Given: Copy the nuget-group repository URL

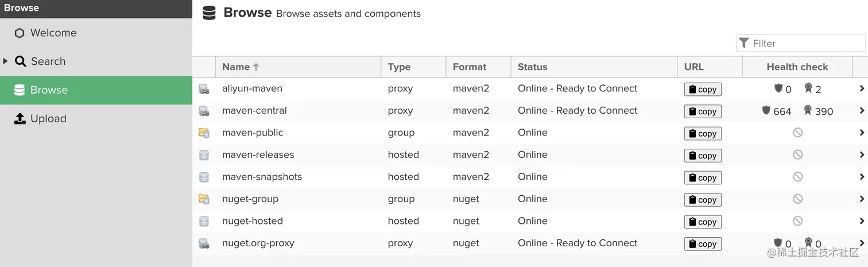Looking at the screenshot, I should [x=703, y=200].
